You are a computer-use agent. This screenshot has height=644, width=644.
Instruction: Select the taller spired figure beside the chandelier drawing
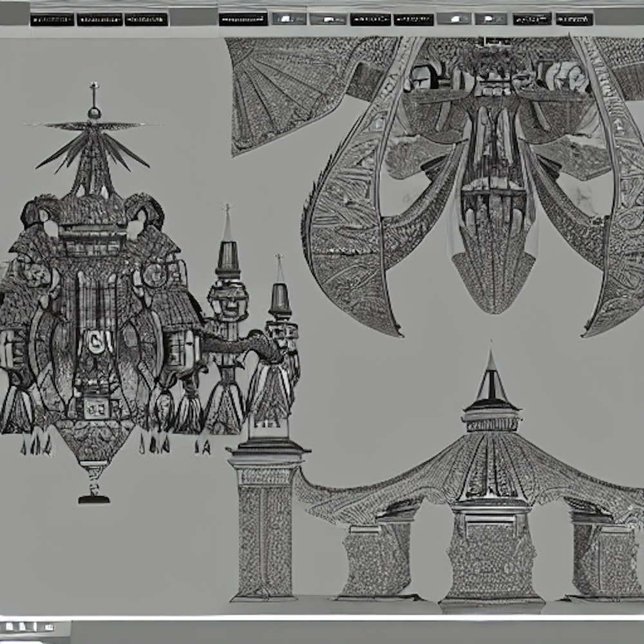click(227, 322)
